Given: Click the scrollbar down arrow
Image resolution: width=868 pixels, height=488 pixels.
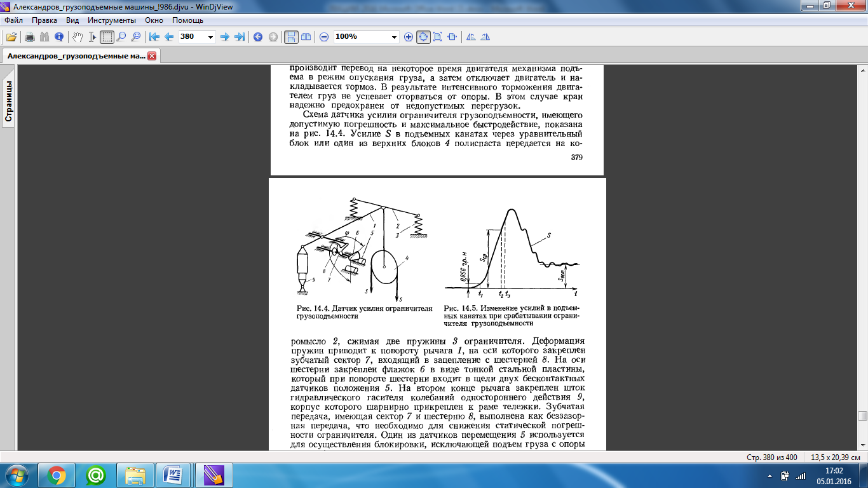Looking at the screenshot, I should click(862, 444).
